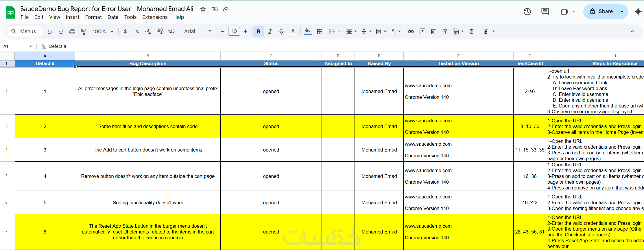
Task: Open text rotation dropdown
Action: tap(396, 32)
